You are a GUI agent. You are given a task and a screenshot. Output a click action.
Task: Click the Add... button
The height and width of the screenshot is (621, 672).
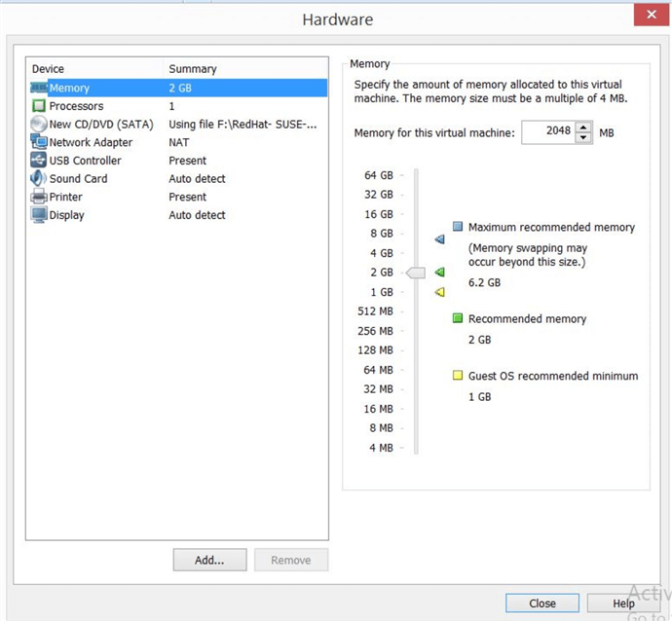click(210, 560)
